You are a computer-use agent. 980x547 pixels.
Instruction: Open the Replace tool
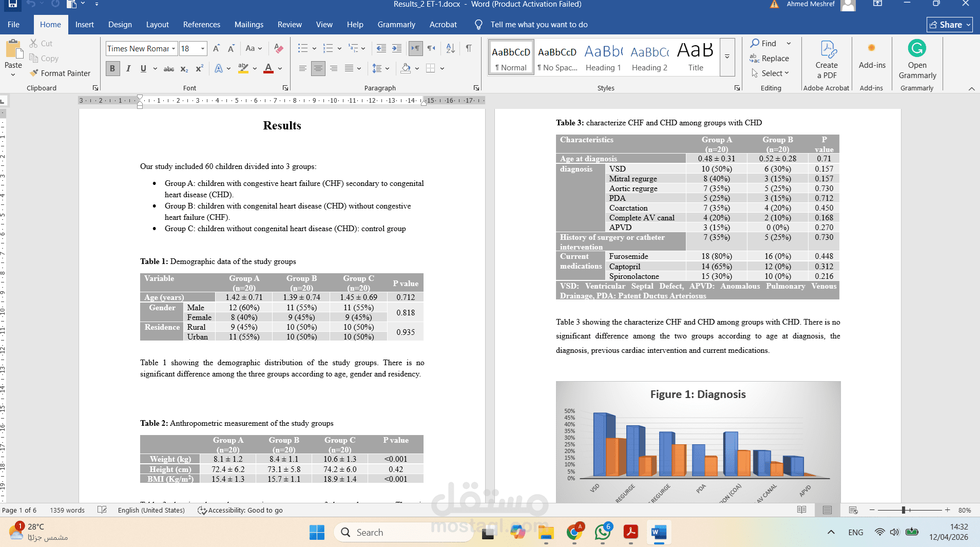[x=770, y=58]
